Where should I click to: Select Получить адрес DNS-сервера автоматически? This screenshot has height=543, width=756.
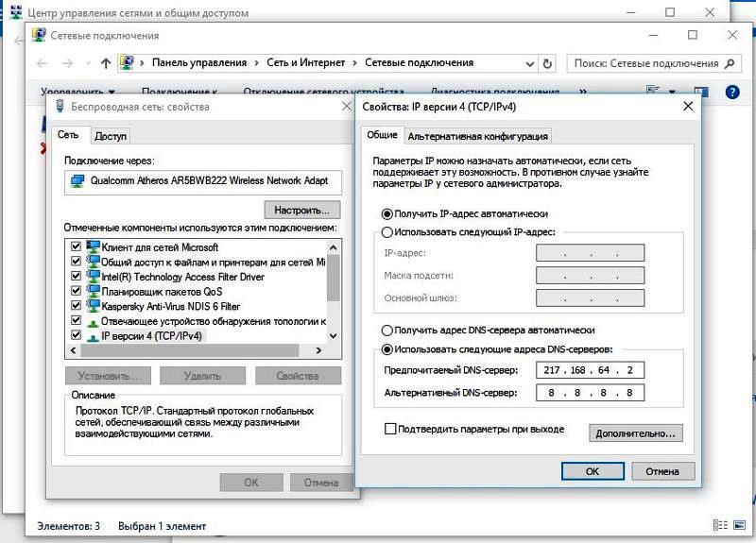(x=386, y=331)
